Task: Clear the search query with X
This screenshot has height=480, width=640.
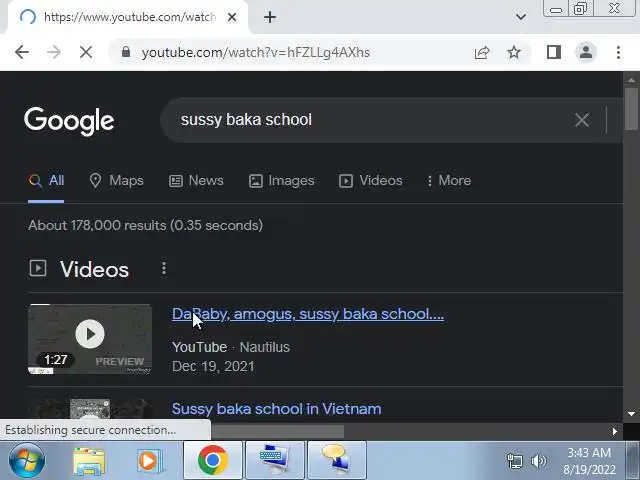Action: tap(582, 120)
